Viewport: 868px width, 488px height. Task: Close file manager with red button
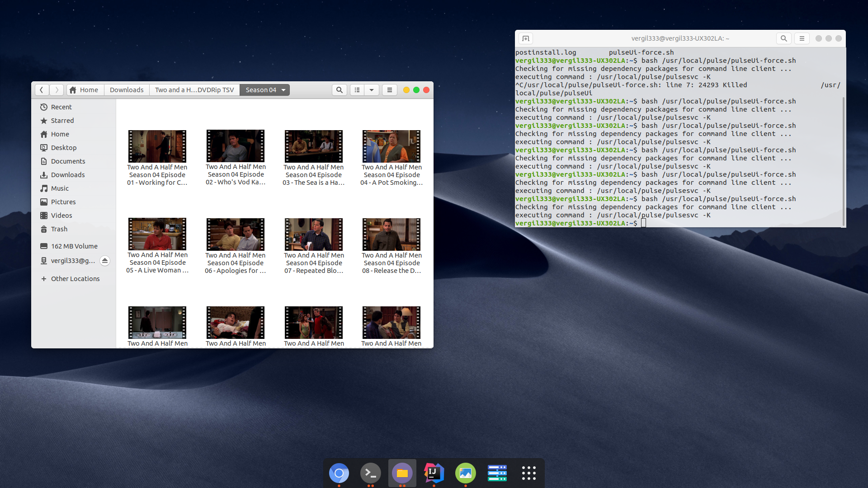tap(426, 90)
